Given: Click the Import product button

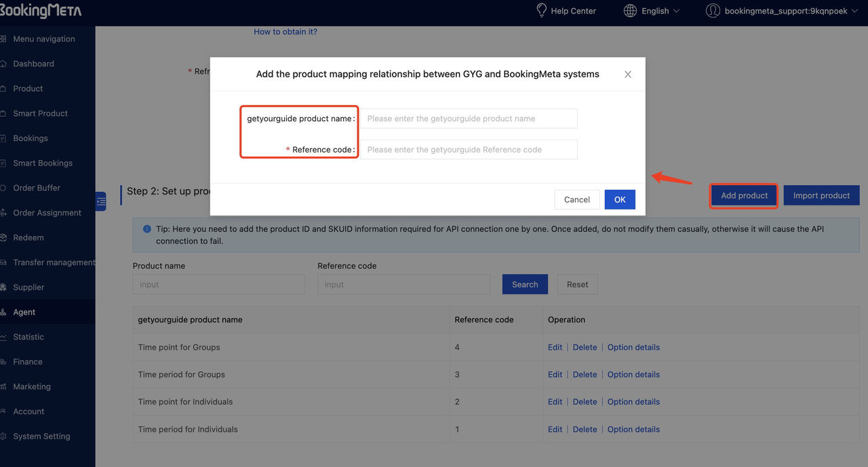Looking at the screenshot, I should (821, 195).
